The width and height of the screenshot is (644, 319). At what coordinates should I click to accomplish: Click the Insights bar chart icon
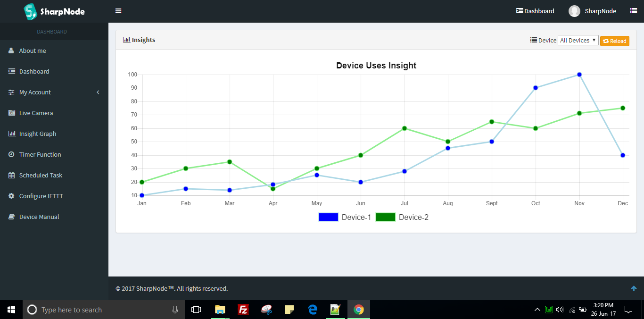pos(126,40)
